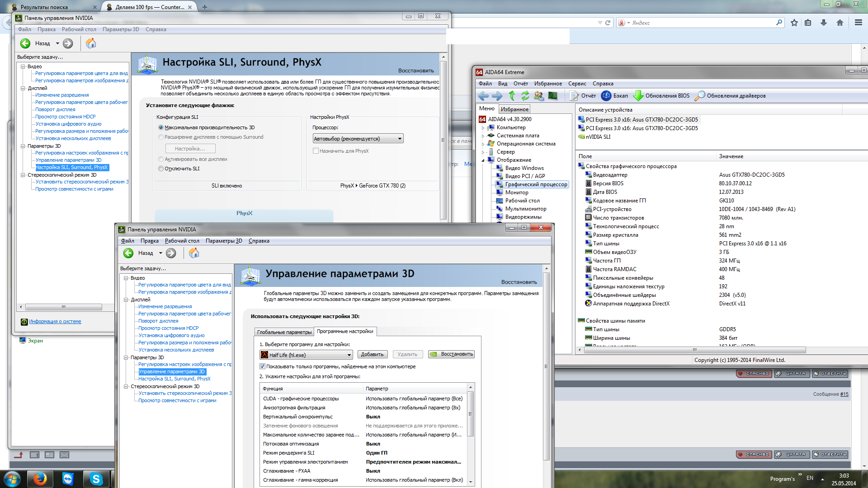
Task: Open the Рабочий стол menu in the 3D settings NVIDIA window
Action: tap(182, 241)
